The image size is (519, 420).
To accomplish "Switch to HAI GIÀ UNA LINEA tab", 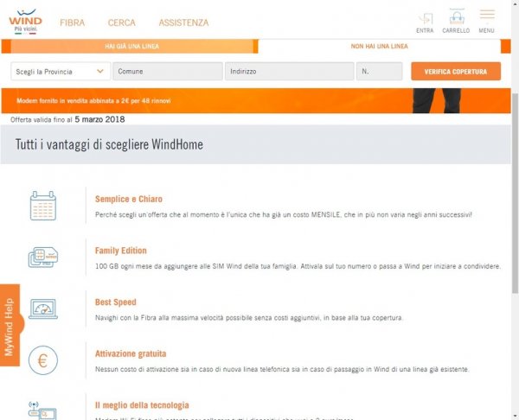I will [132, 47].
